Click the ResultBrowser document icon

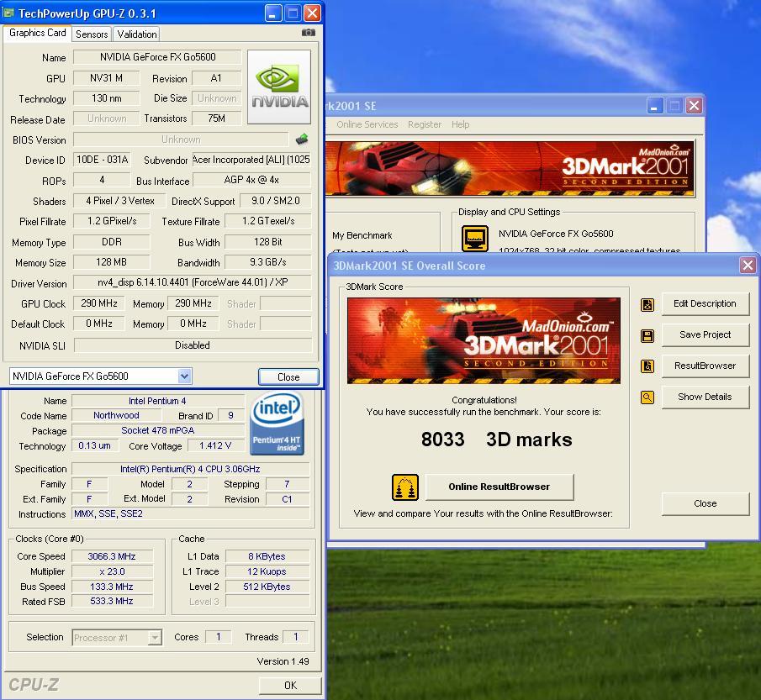[647, 366]
